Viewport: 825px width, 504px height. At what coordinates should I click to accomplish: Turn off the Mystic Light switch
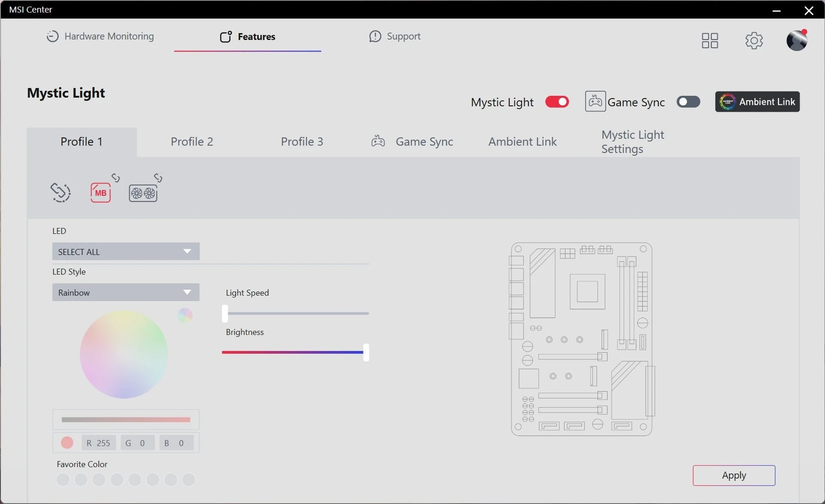point(557,102)
